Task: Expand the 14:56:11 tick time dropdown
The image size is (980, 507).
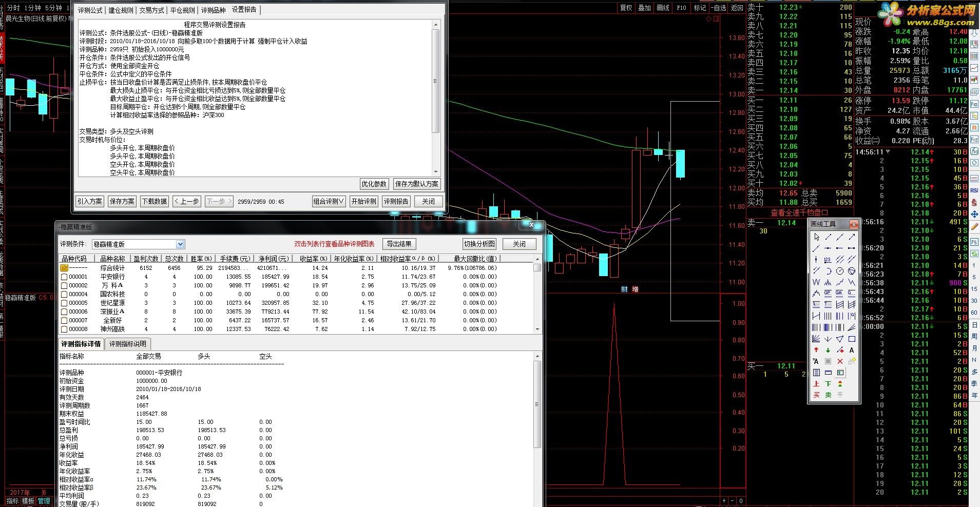Action: (888, 152)
